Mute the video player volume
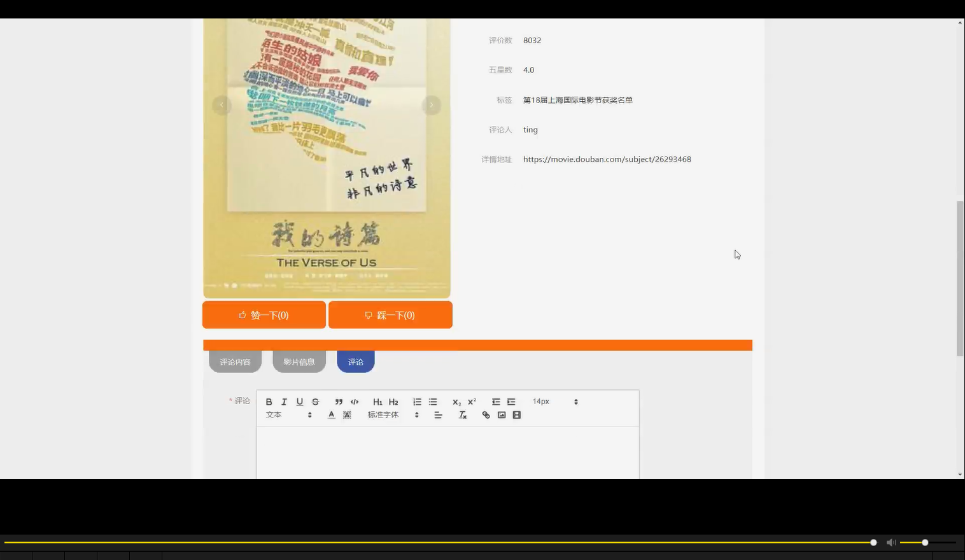This screenshot has width=965, height=560. point(891,542)
